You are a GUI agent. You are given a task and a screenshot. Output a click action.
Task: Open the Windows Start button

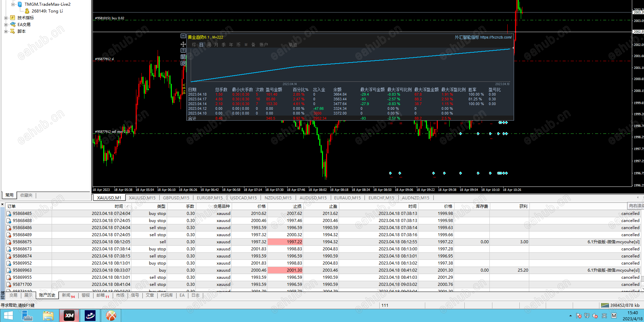[8, 316]
